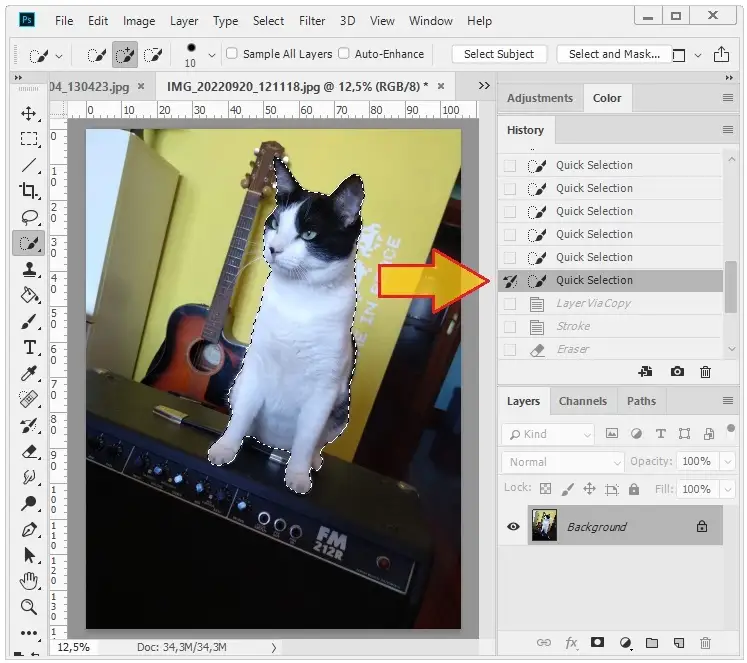Screen dimensions: 747x663
Task: Switch to the Paths tab
Action: click(641, 401)
